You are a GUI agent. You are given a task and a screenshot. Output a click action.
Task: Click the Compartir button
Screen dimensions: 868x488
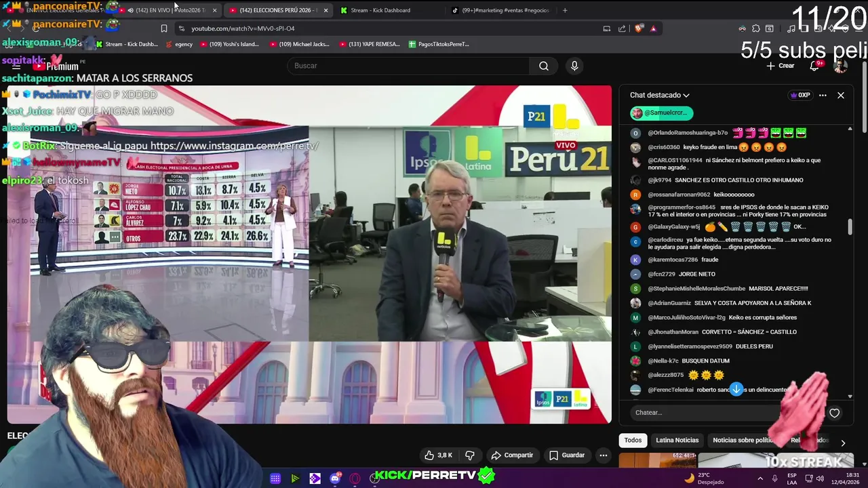click(x=512, y=455)
